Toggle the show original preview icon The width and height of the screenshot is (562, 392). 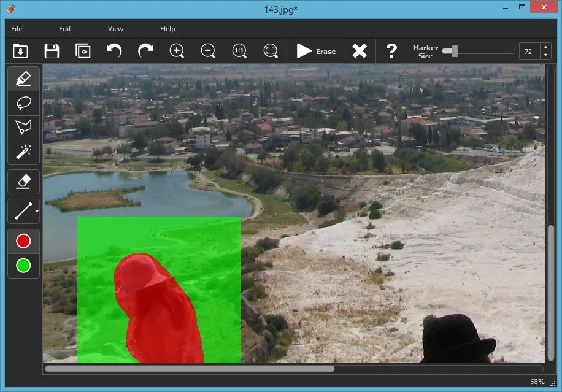click(x=83, y=51)
